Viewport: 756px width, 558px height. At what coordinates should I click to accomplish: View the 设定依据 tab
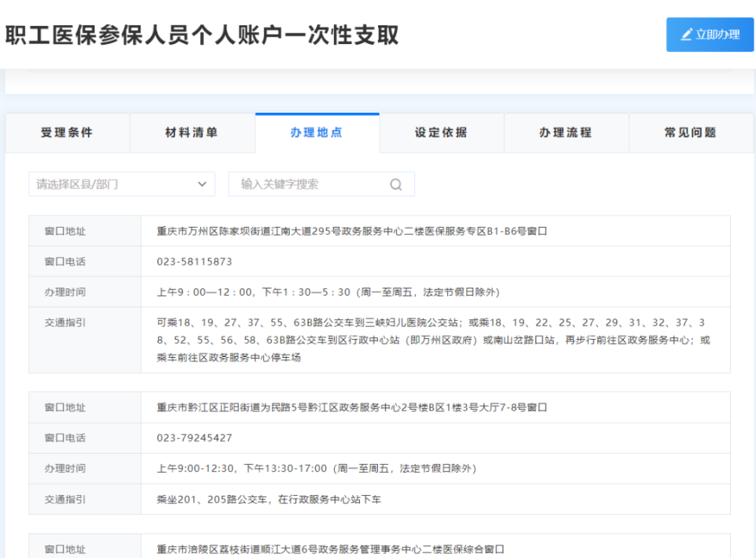coord(441,132)
